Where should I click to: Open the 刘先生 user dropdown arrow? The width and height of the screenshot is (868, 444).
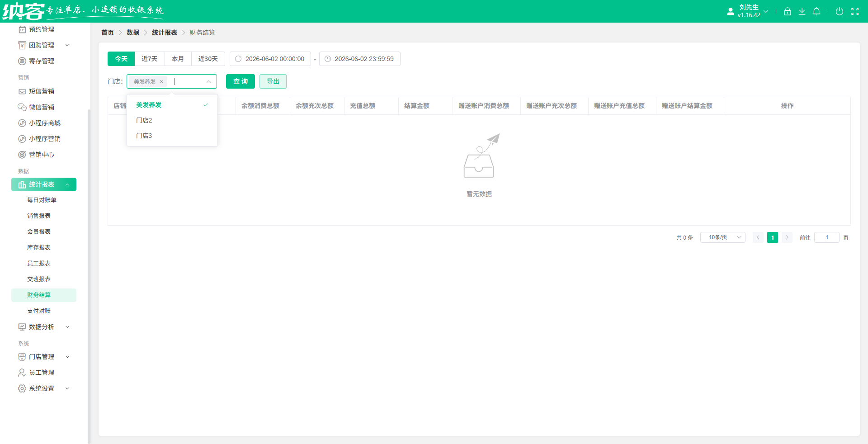pos(766,11)
